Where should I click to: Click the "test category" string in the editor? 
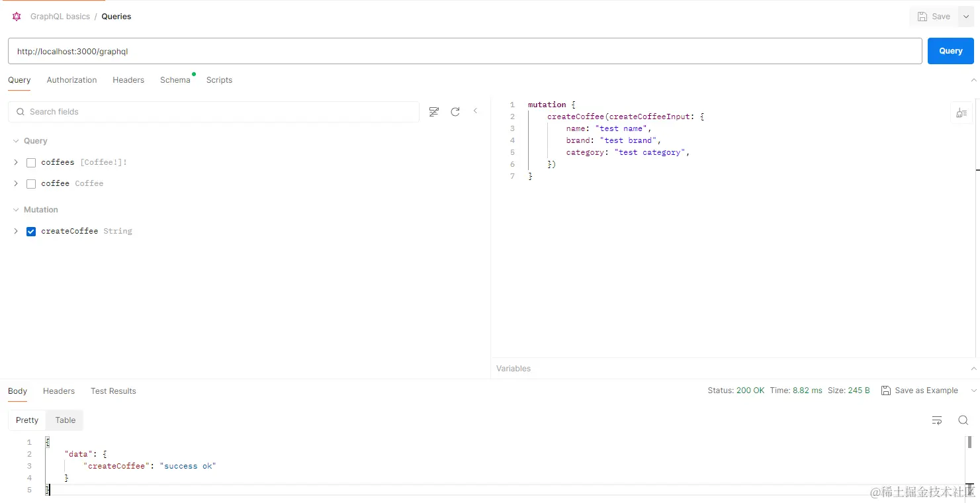pos(650,152)
